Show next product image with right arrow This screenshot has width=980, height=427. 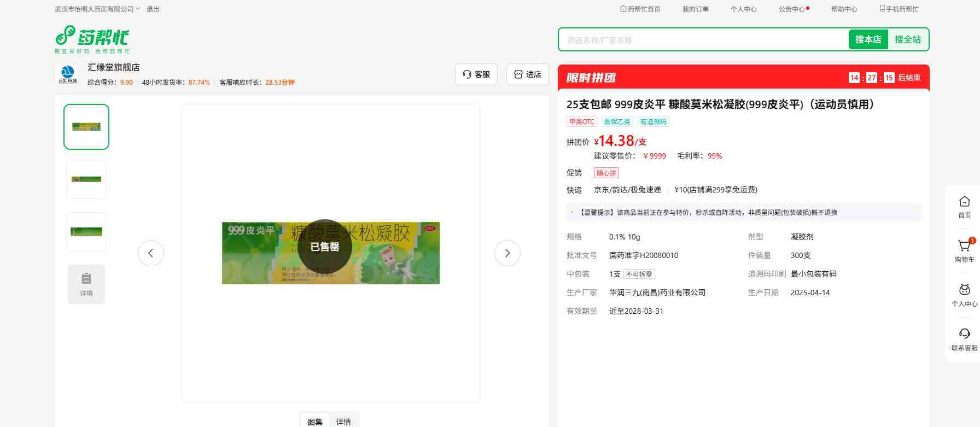(x=507, y=253)
